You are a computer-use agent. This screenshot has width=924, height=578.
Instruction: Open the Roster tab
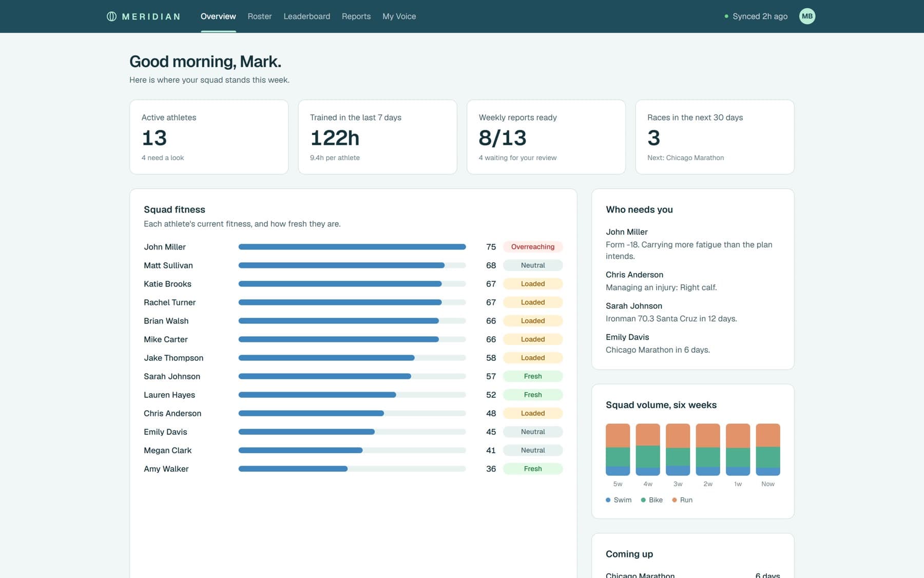[x=260, y=16]
